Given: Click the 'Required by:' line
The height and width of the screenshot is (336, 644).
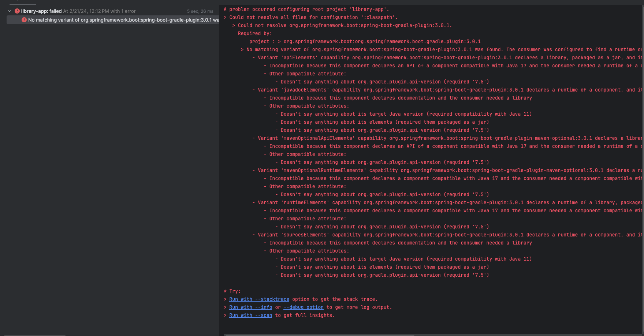Looking at the screenshot, I should [255, 33].
